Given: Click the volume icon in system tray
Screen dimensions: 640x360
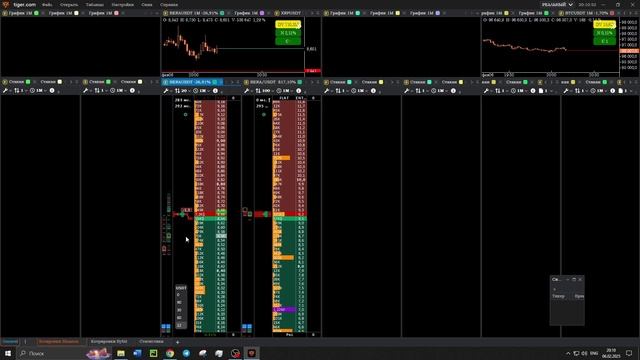Looking at the screenshot, I should point(584,353).
